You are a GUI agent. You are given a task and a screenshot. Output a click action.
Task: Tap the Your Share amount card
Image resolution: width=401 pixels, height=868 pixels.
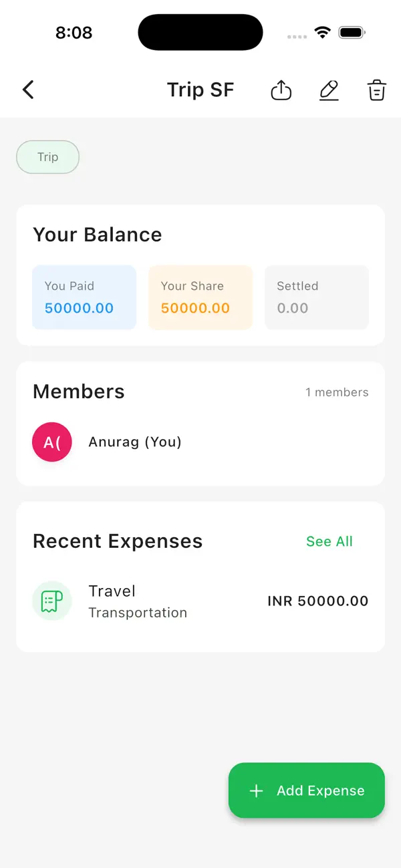click(x=200, y=297)
